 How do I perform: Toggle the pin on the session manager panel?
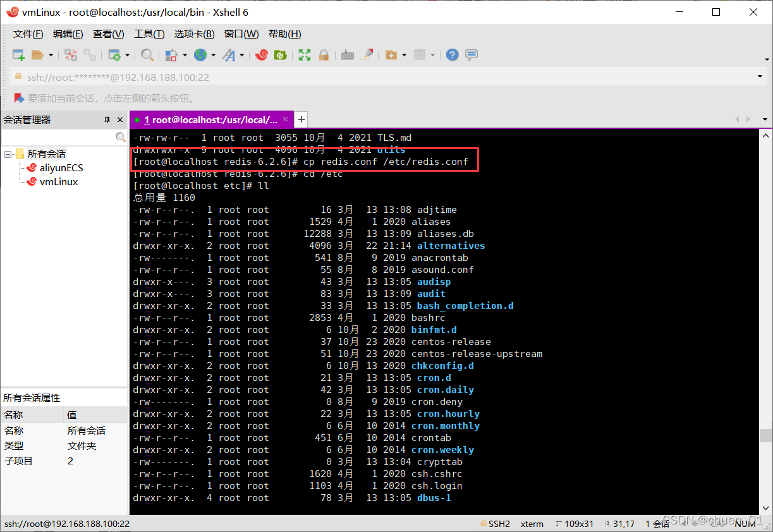107,119
